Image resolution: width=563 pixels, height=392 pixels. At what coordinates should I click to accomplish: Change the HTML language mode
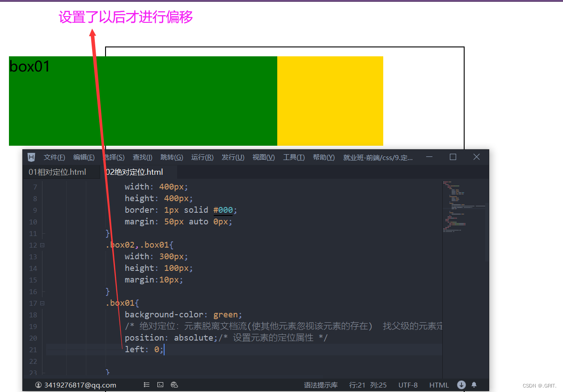click(439, 385)
